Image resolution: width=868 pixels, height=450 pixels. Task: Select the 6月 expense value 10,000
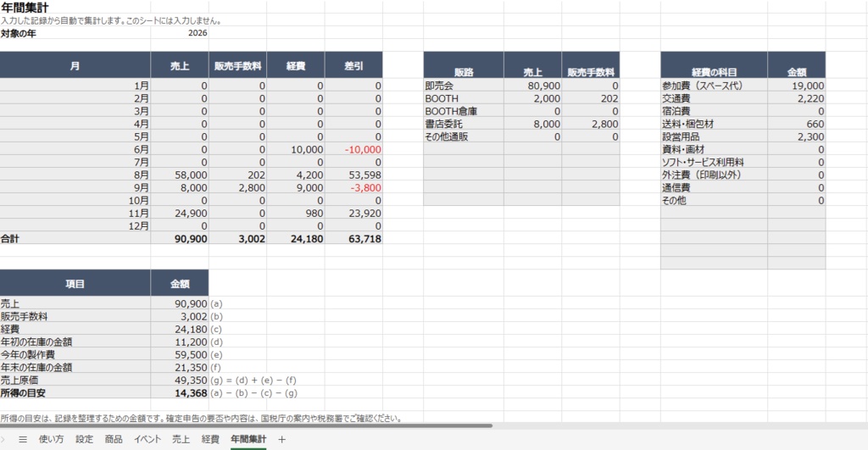tap(296, 149)
